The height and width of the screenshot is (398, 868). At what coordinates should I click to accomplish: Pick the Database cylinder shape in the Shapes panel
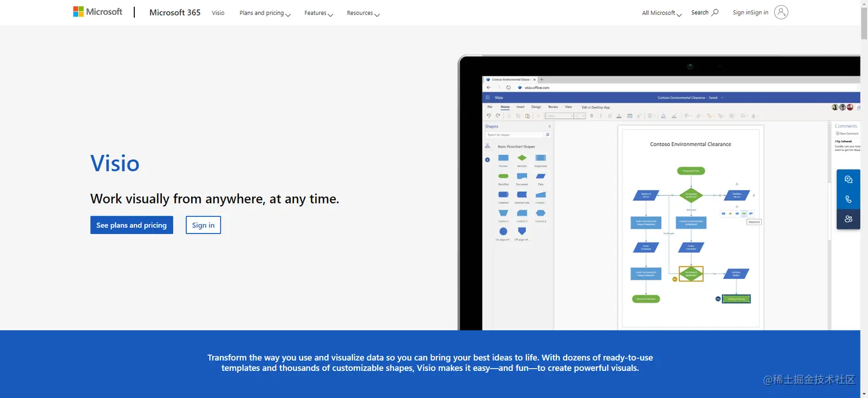503,194
